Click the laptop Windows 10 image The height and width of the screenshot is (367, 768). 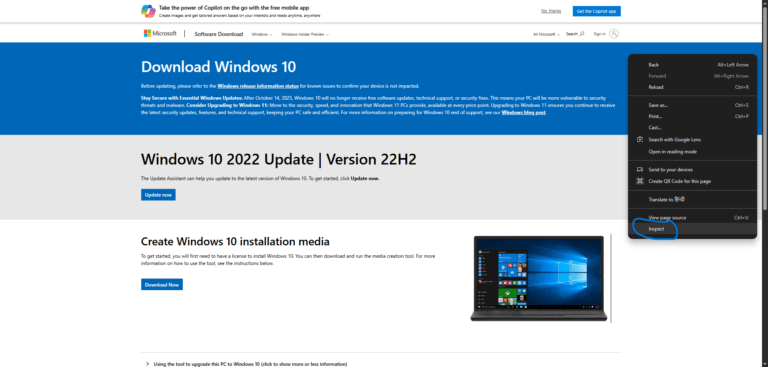tap(539, 279)
